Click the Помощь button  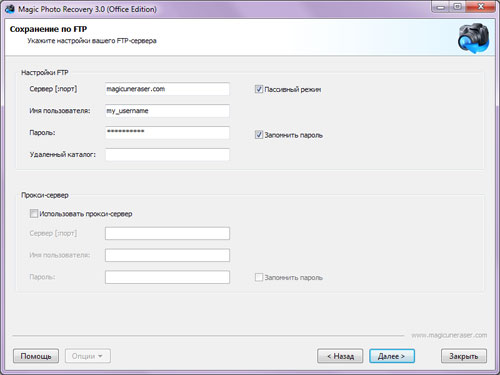tap(36, 356)
